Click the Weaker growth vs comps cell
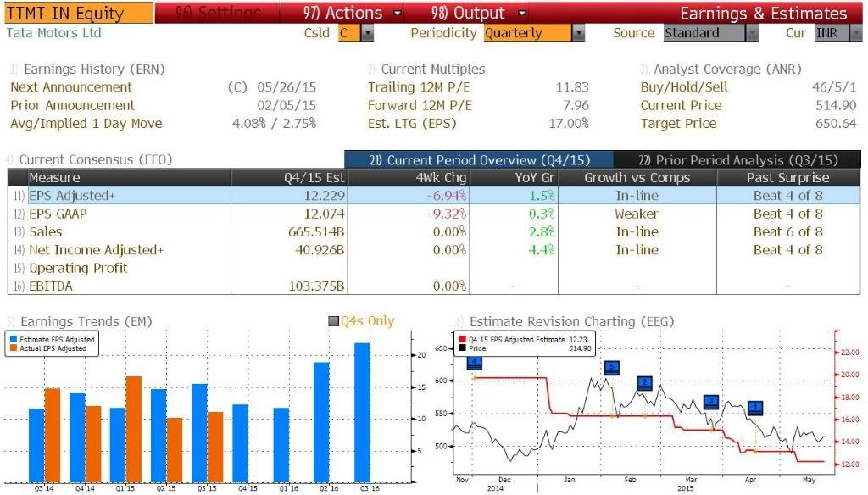Viewport: 868px width, 495px height. tap(637, 214)
